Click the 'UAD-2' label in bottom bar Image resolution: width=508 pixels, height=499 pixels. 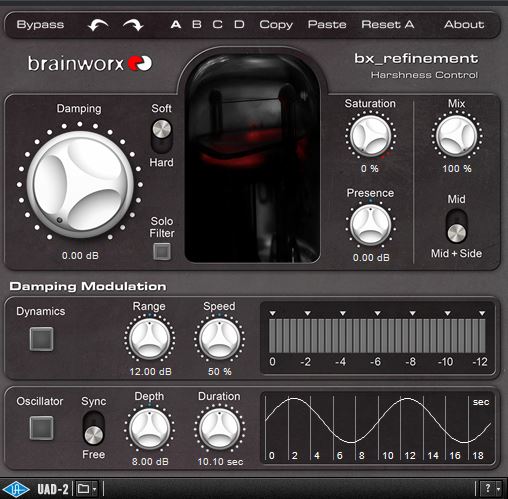tap(53, 489)
